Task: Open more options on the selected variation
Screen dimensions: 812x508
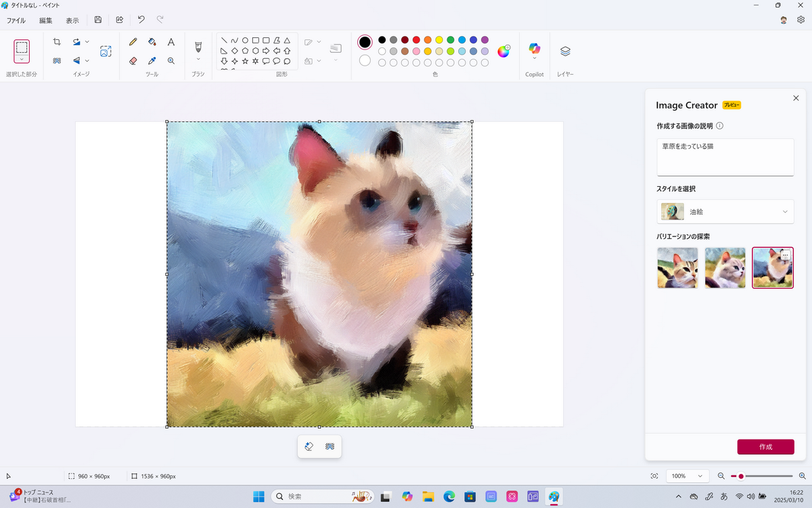Action: point(786,255)
